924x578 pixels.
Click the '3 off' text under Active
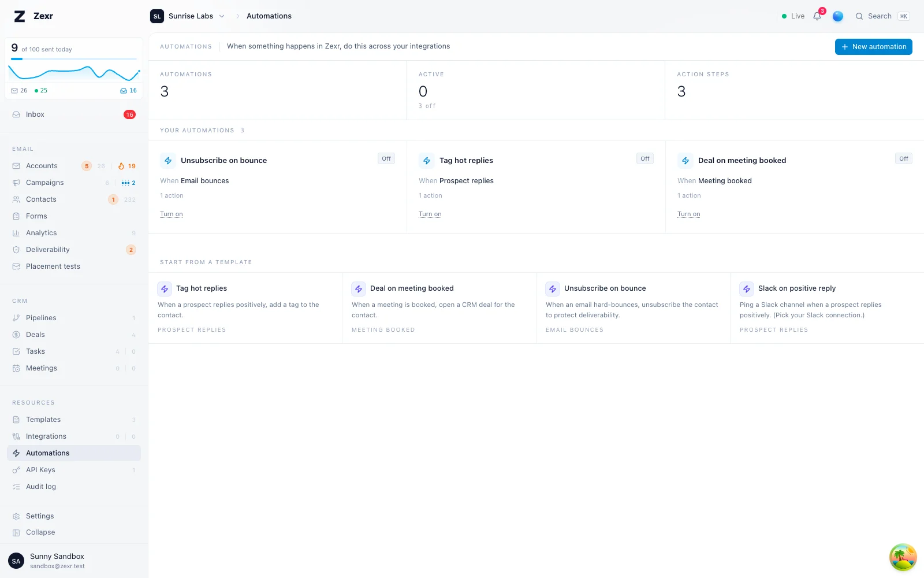pos(427,106)
